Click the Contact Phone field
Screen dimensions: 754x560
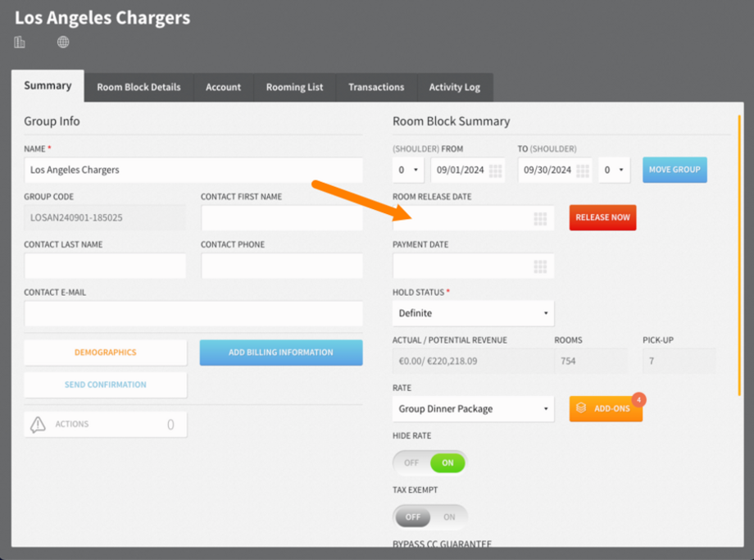(x=282, y=266)
